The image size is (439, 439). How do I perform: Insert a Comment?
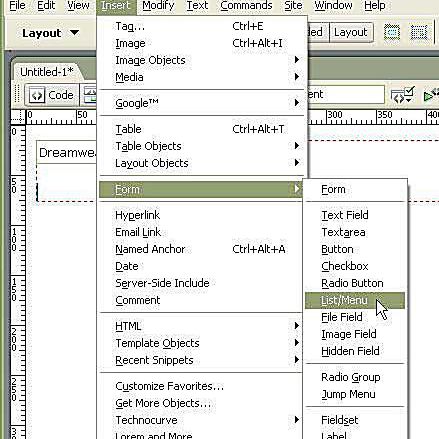(202, 300)
